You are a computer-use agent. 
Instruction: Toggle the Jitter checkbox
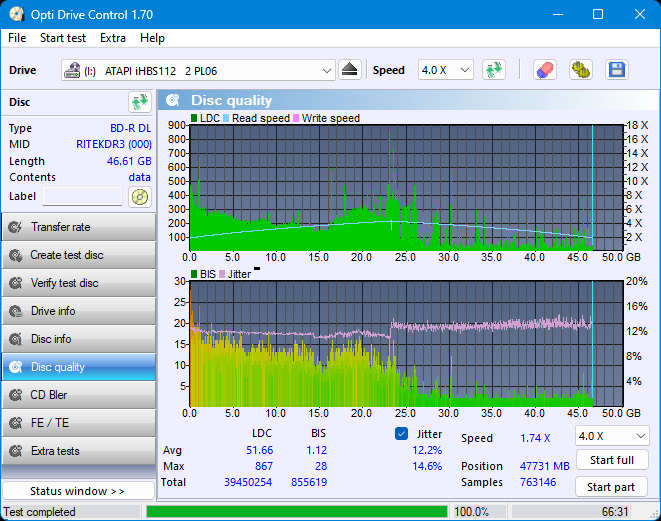[402, 434]
